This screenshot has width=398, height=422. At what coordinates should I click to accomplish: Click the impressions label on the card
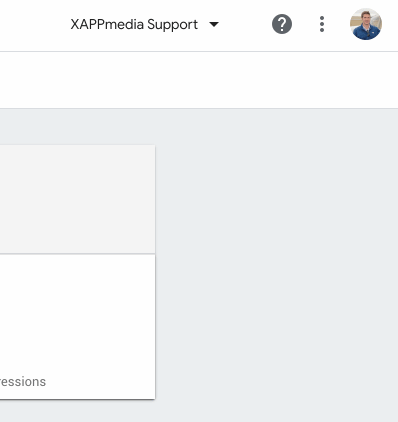pos(23,382)
